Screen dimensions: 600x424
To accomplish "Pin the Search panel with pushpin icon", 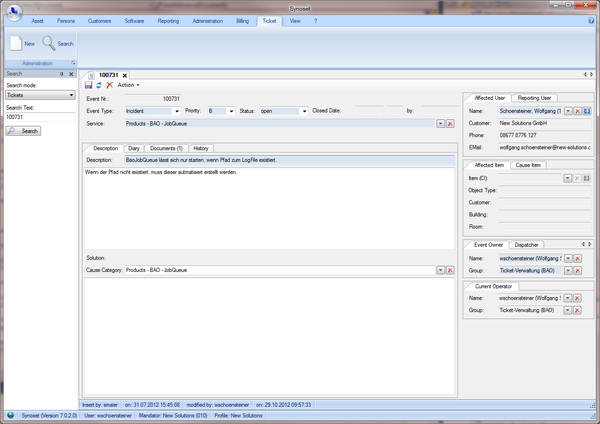I will (x=62, y=74).
